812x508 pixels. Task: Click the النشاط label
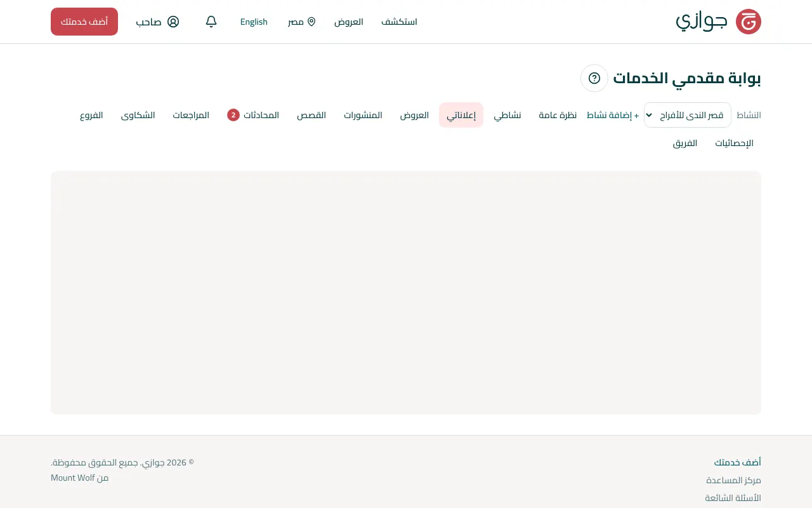749,115
